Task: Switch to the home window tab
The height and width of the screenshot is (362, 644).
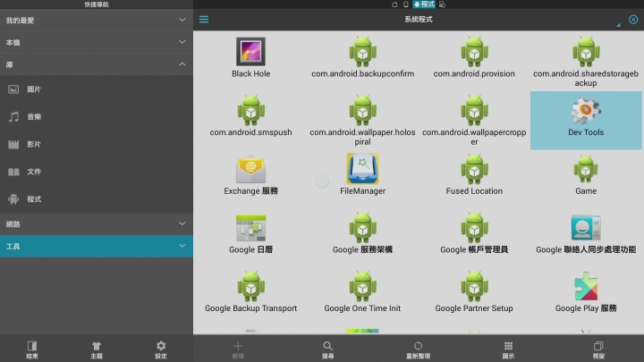Action: [394, 4]
